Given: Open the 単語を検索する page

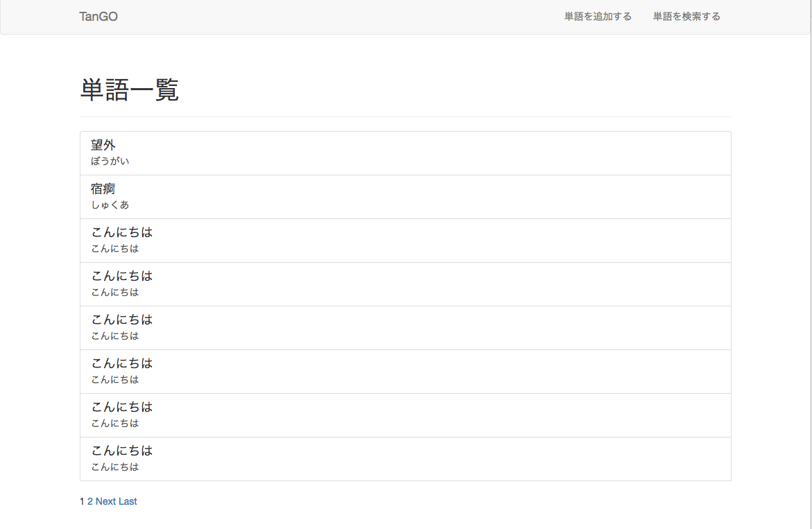Looking at the screenshot, I should [686, 16].
